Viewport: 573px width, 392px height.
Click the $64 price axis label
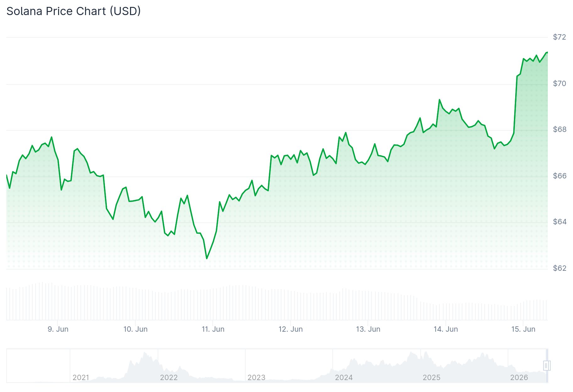(x=559, y=222)
